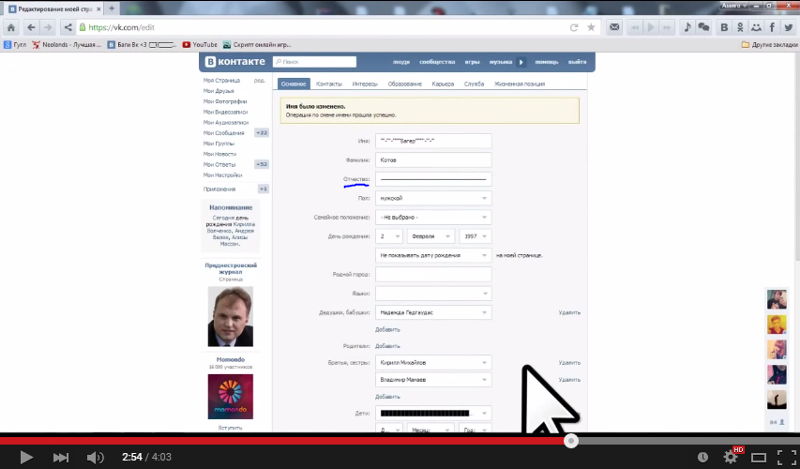This screenshot has height=469, width=800.
Task: Click the Moy Mir smiley toolbar icon
Action: (756, 28)
